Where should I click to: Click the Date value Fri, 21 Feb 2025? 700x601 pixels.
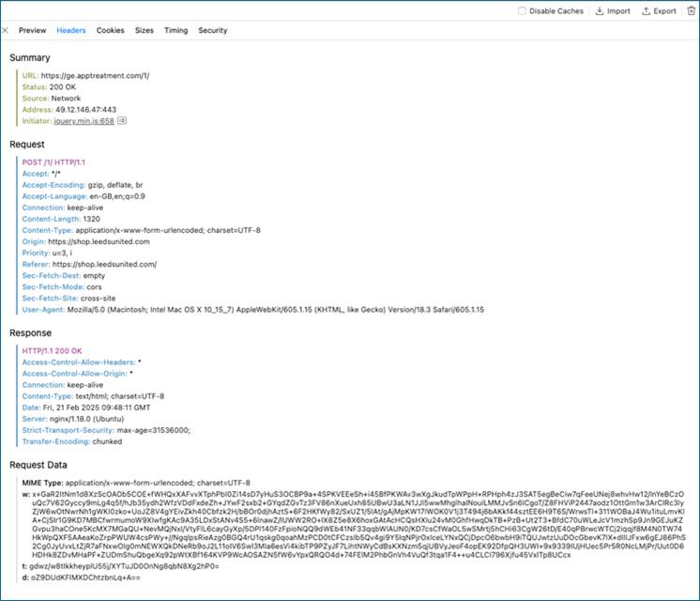[x=97, y=408]
